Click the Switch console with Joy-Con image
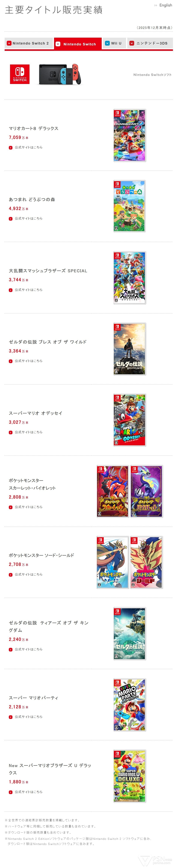174x868 pixels. pyautogui.click(x=60, y=74)
